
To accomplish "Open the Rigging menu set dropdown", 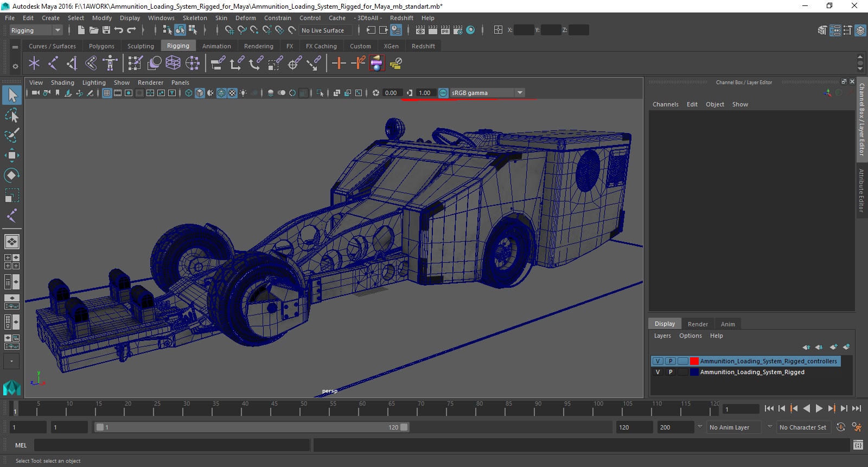I will [36, 30].
